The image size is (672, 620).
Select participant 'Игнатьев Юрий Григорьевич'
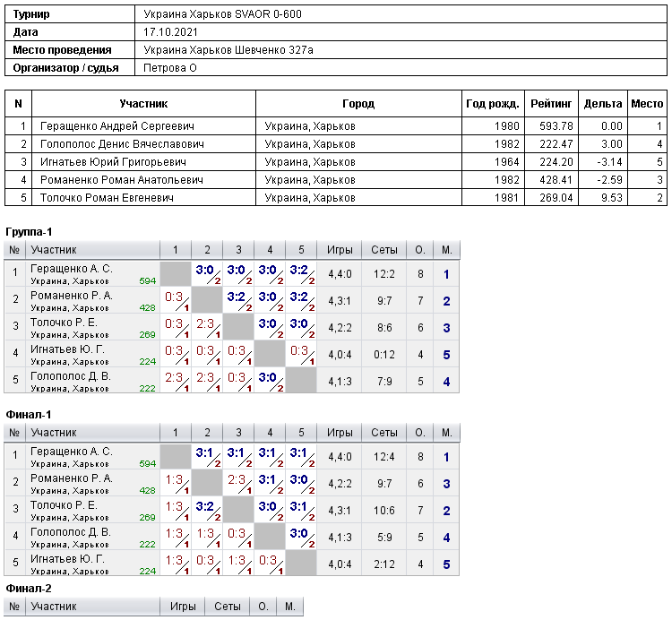point(113,162)
